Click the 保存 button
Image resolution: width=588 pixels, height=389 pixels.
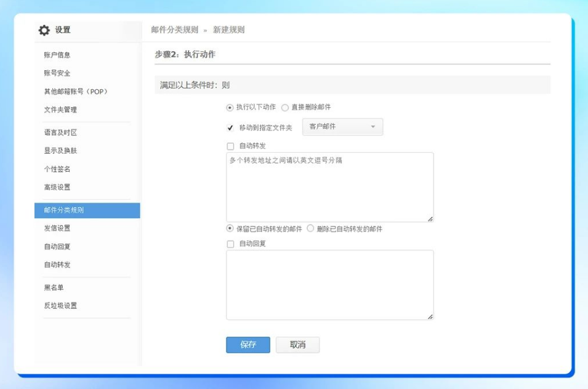pyautogui.click(x=248, y=345)
